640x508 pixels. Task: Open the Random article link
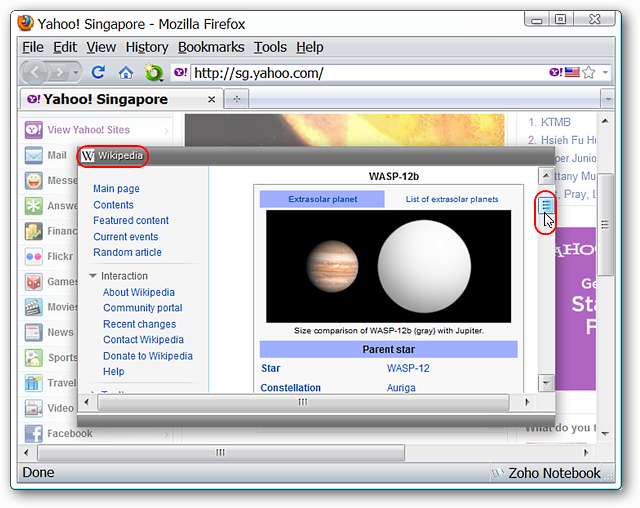pyautogui.click(x=127, y=252)
